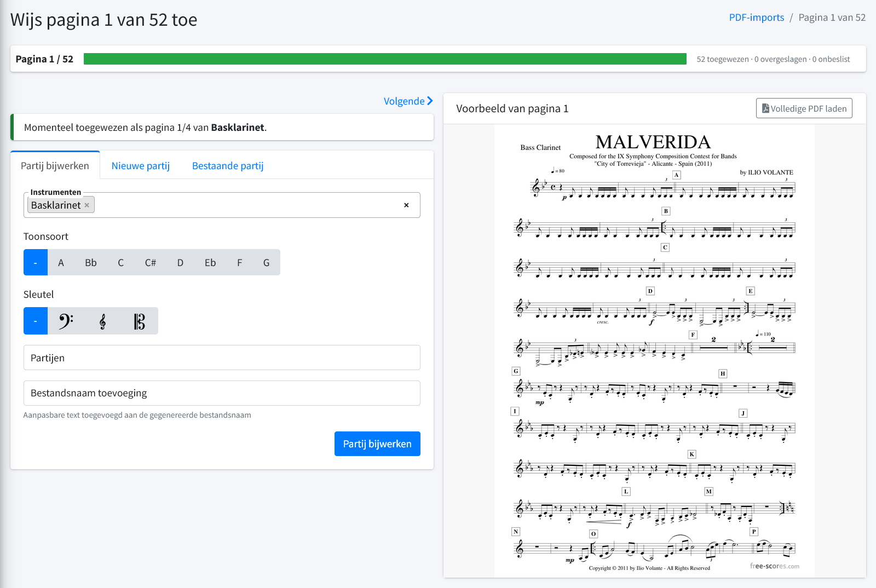
Task: Focus the Bestandsnaam toevoeging field
Action: 222,393
